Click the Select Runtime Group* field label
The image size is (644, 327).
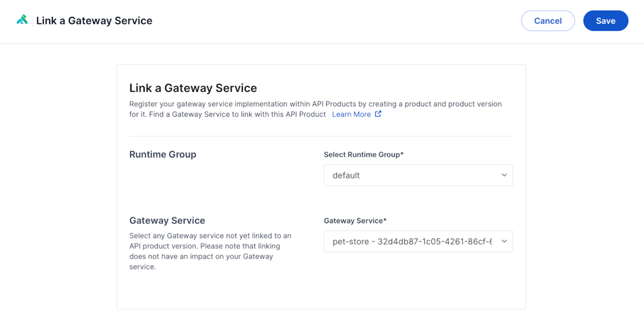[363, 155]
